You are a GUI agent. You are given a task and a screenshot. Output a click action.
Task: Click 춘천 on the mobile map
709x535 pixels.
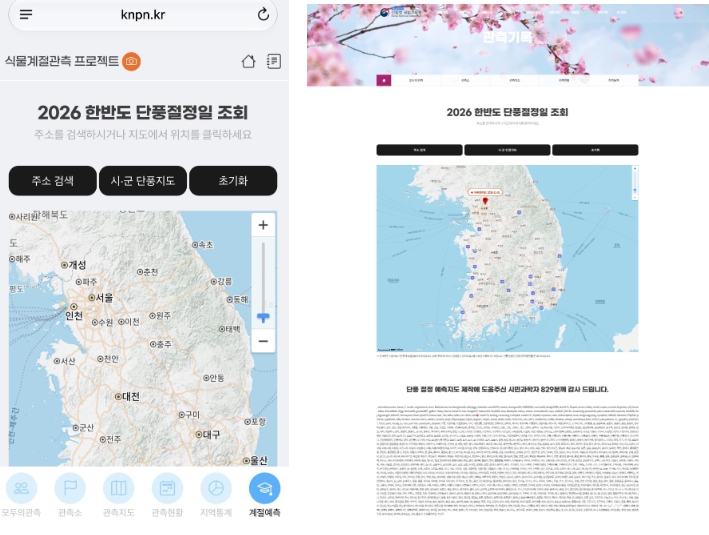(x=147, y=272)
